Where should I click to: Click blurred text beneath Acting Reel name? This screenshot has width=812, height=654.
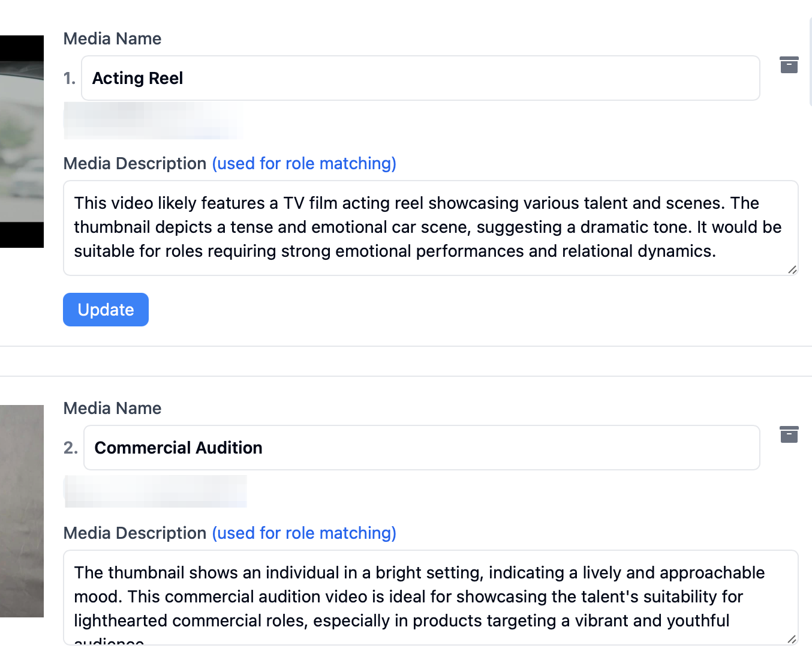(153, 121)
